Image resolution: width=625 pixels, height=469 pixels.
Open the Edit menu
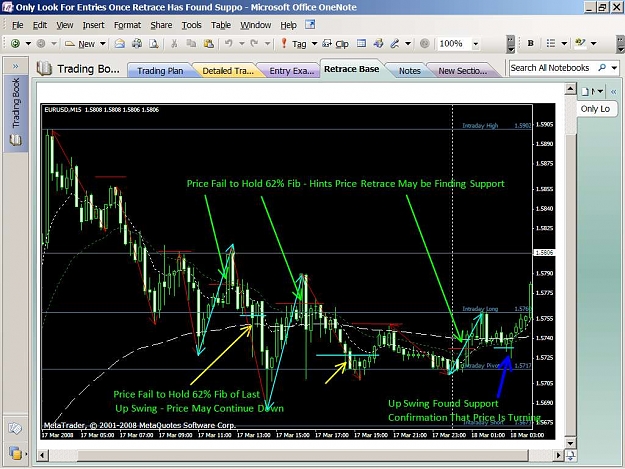coord(40,25)
